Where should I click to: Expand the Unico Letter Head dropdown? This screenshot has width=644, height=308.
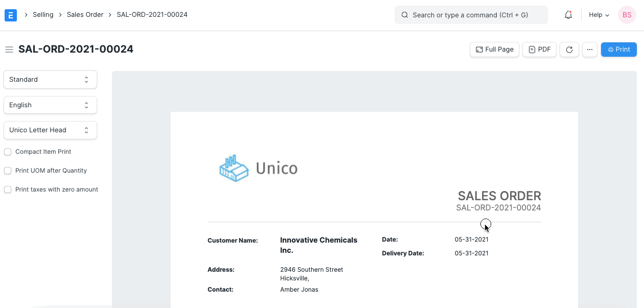pos(50,130)
